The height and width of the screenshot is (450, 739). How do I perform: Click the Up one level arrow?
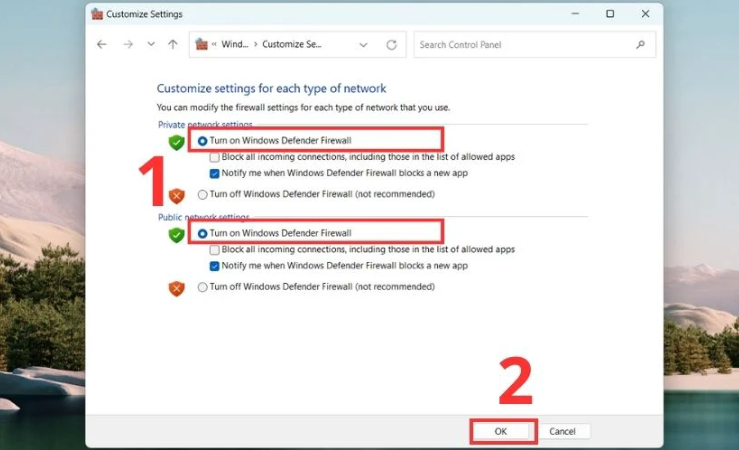[x=173, y=45]
